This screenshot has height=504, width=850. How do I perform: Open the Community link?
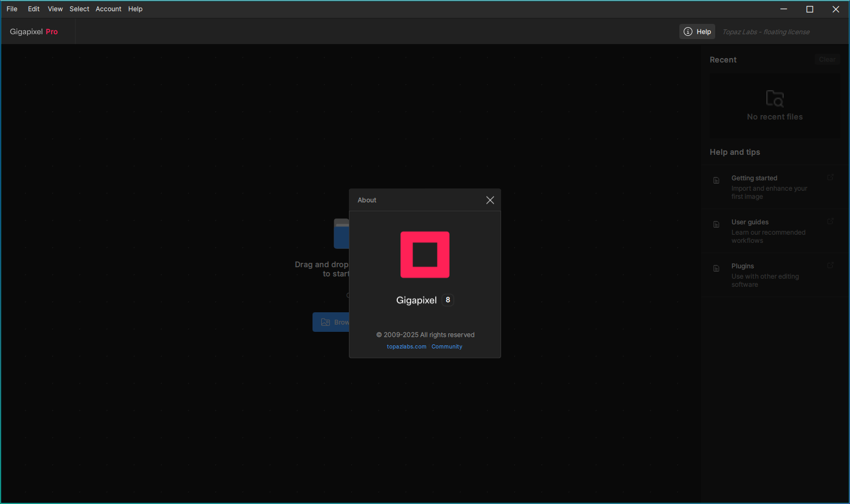(447, 346)
